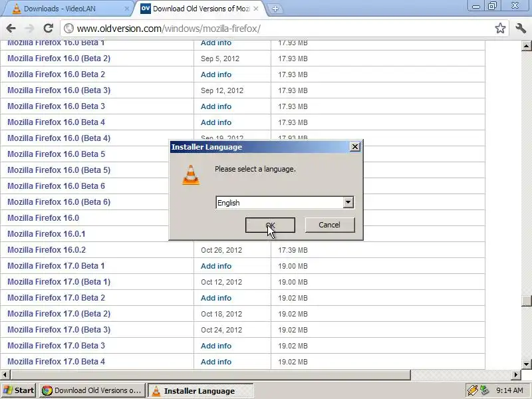Close the Installer Language dialog

click(355, 146)
